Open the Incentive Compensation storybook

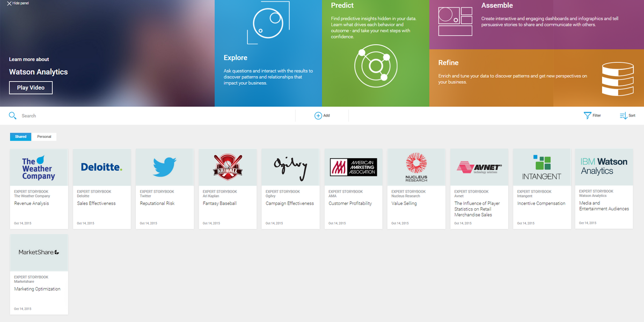point(541,203)
